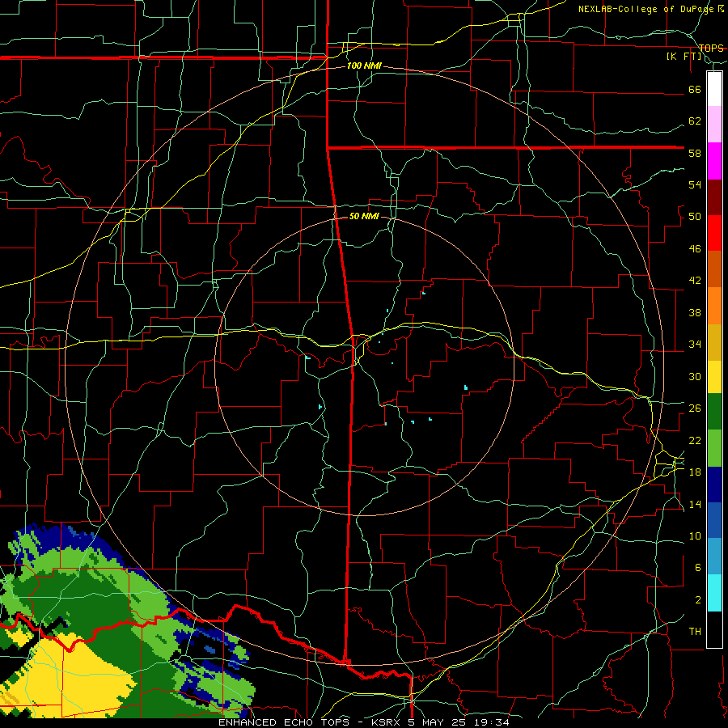Click the "NEXLAB-College of DuPage" credit text

tap(645, 9)
